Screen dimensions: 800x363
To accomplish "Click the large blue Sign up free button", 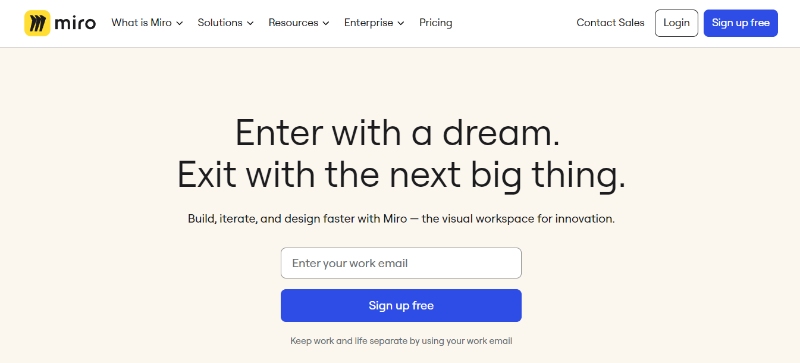I will (x=401, y=306).
